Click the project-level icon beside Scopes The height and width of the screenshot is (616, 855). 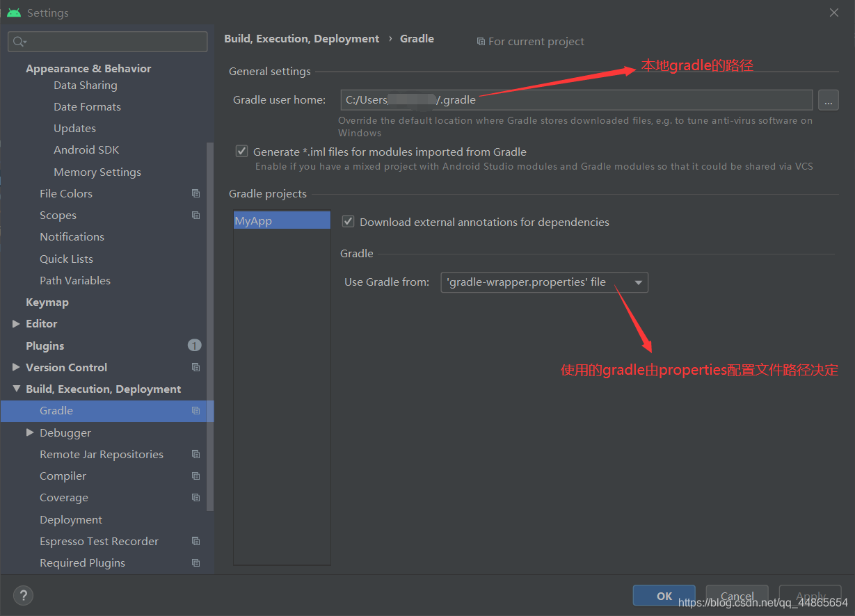coord(196,215)
